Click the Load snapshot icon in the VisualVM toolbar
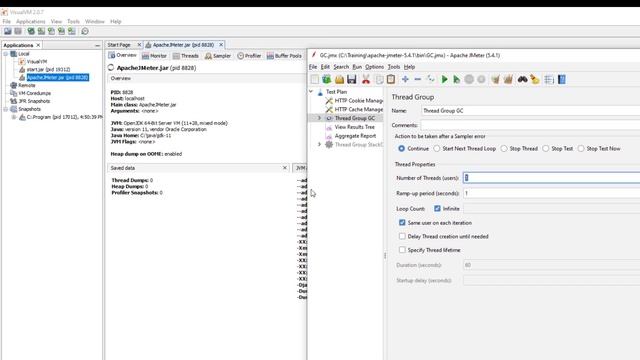Viewport: 640px width, 360px height. pyautogui.click(x=8, y=31)
